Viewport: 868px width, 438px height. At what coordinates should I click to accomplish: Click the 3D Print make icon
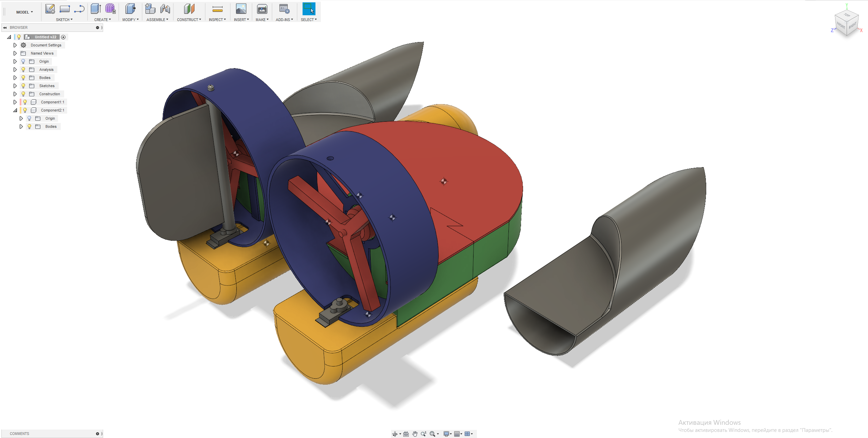click(262, 9)
